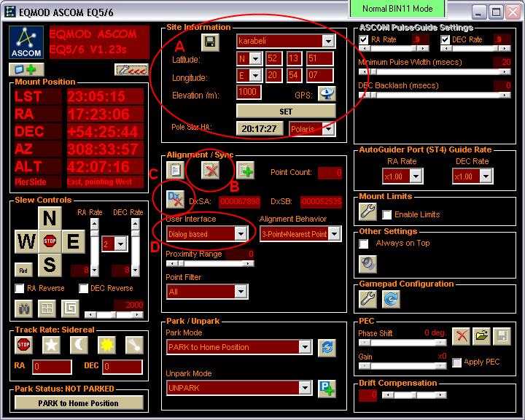The width and height of the screenshot is (525, 420).
Task: Slew north with the N button
Action: [50, 218]
